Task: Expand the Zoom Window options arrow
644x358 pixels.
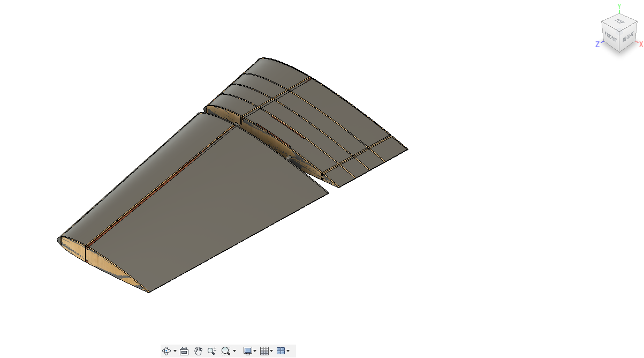Action: (234, 352)
